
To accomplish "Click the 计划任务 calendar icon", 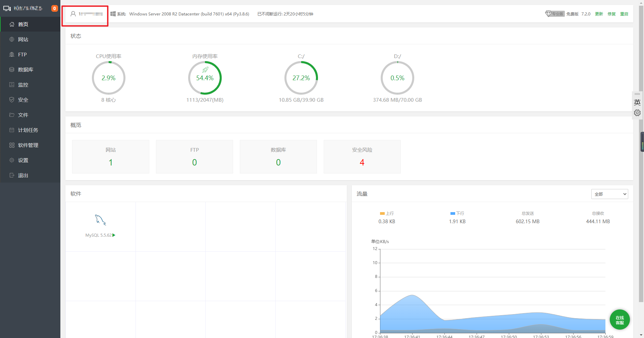I will point(12,130).
